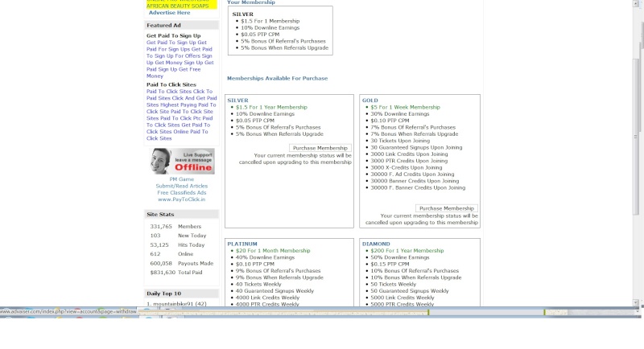Click the scrollbar down arrow

(636, 303)
